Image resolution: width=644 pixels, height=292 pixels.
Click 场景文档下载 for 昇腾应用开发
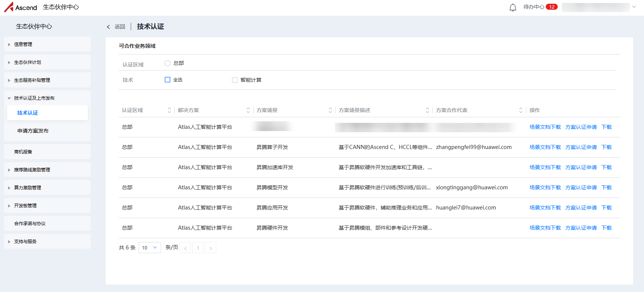(545, 208)
